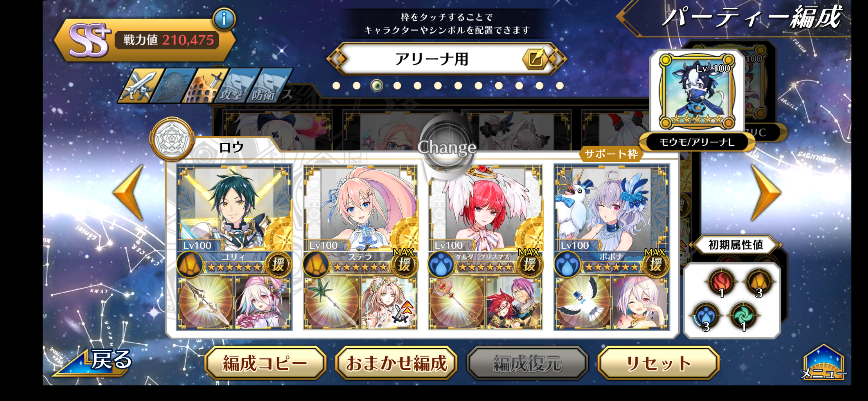Select the first party page dot
Viewport: 868px width, 401px height.
[x=336, y=85]
